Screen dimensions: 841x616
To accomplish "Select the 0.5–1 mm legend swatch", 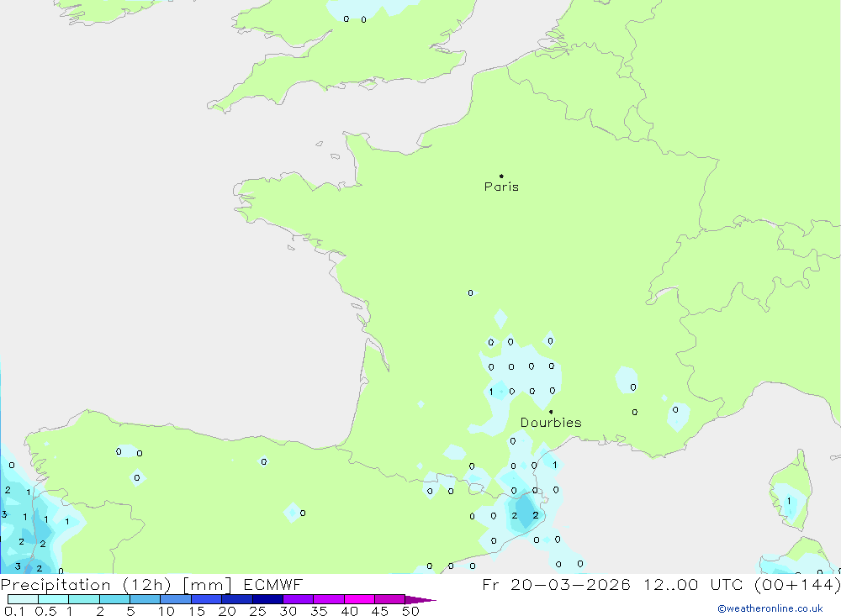I will pyautogui.click(x=54, y=599).
